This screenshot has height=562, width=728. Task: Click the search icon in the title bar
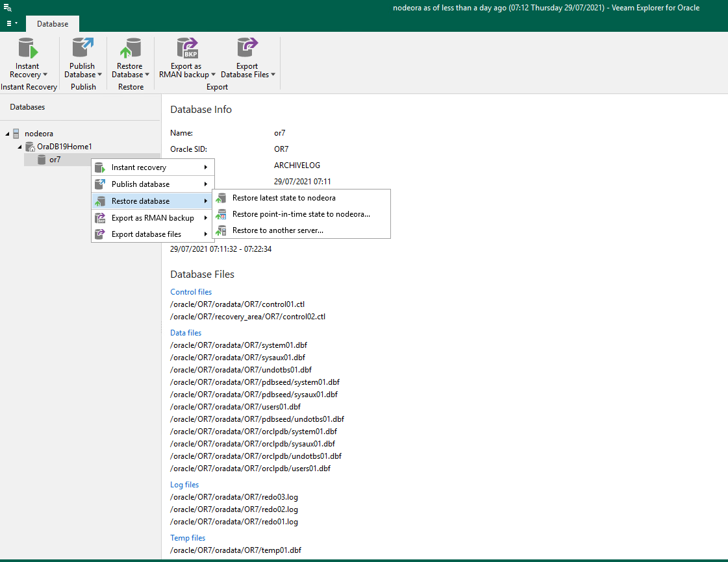(x=8, y=7)
